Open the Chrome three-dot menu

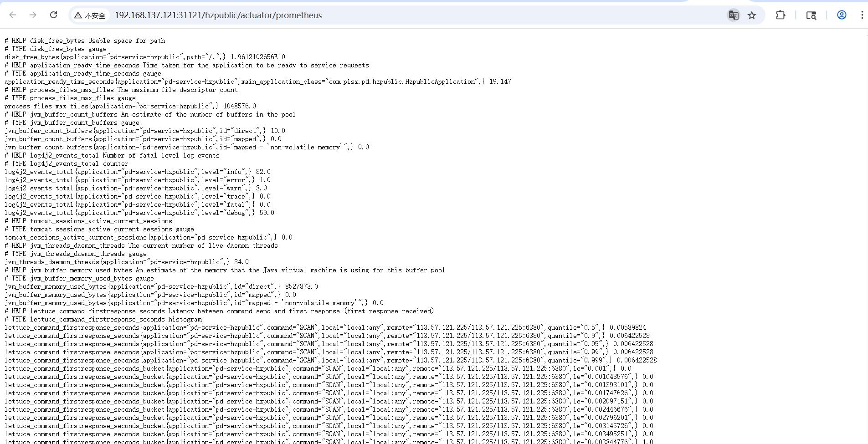pos(862,15)
